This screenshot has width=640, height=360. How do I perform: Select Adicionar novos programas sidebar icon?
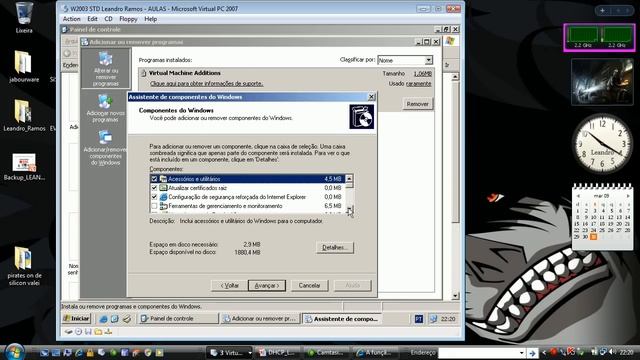105,108
